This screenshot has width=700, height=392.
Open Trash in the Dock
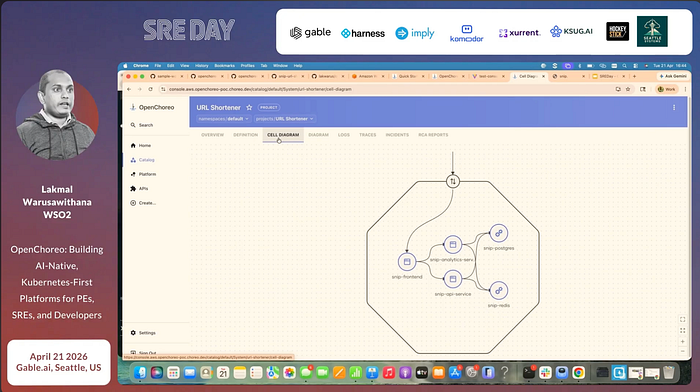pyautogui.click(x=668, y=372)
